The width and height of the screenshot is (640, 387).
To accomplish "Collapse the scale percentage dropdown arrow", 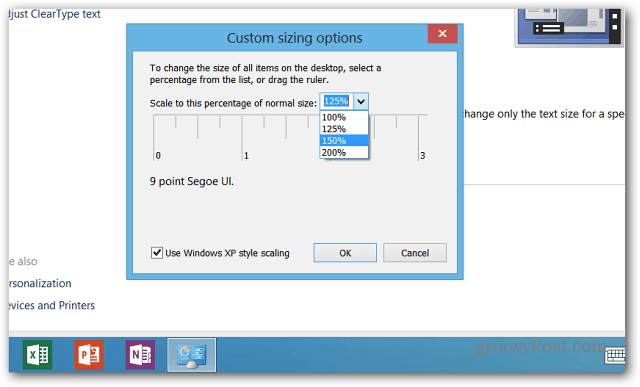I will click(x=361, y=101).
